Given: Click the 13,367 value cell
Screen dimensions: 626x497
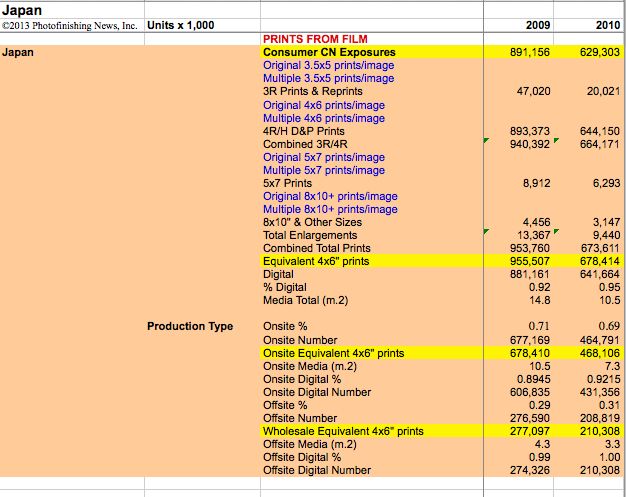Looking at the screenshot, I should [x=534, y=235].
